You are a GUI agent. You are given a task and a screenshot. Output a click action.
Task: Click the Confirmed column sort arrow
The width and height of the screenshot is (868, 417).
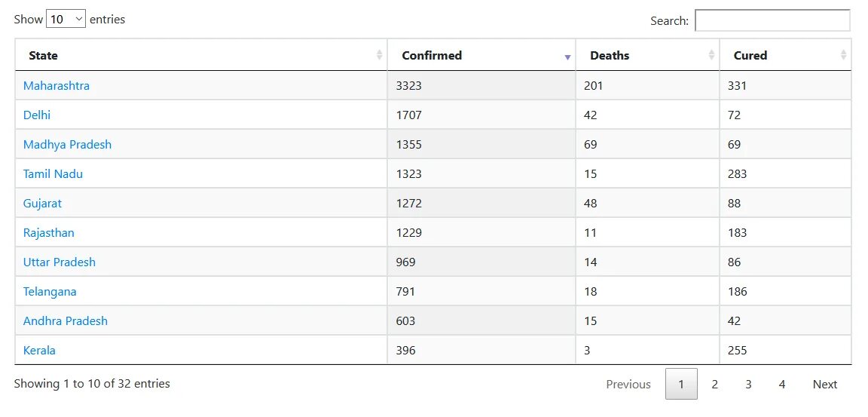point(567,56)
